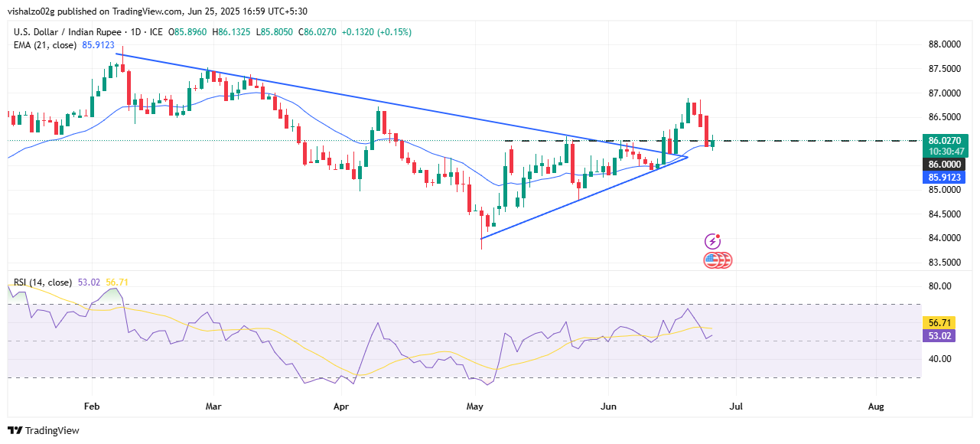
Task: Click the 83.5000 level on the price axis
Action: tap(946, 263)
